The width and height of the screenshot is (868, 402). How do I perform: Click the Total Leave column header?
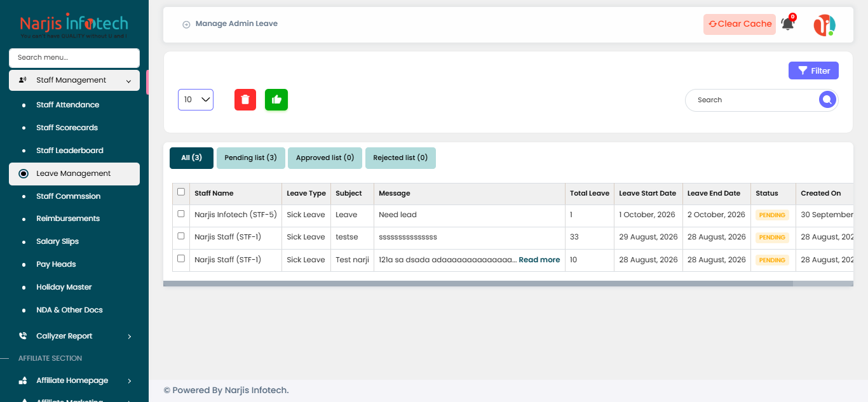tap(590, 193)
